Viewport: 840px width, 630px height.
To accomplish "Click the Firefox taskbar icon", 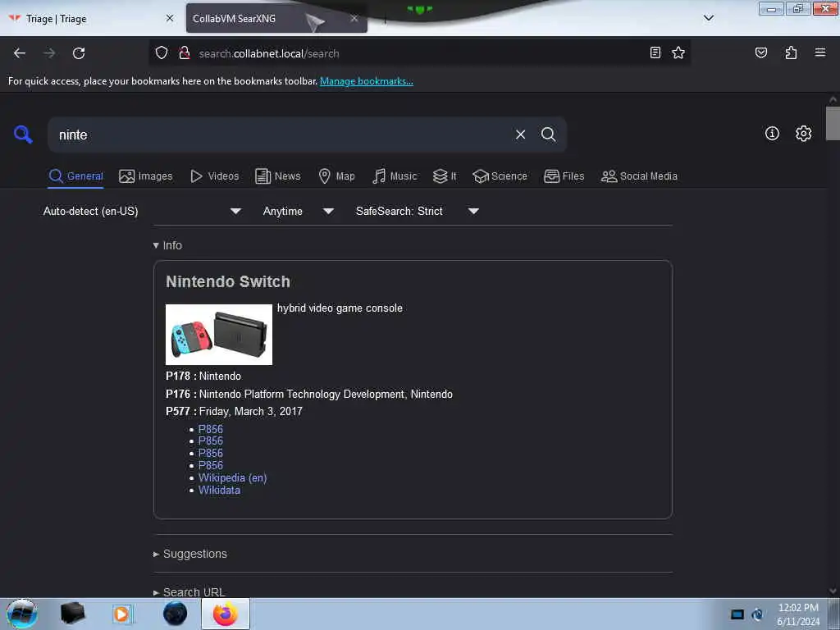I will 226,614.
